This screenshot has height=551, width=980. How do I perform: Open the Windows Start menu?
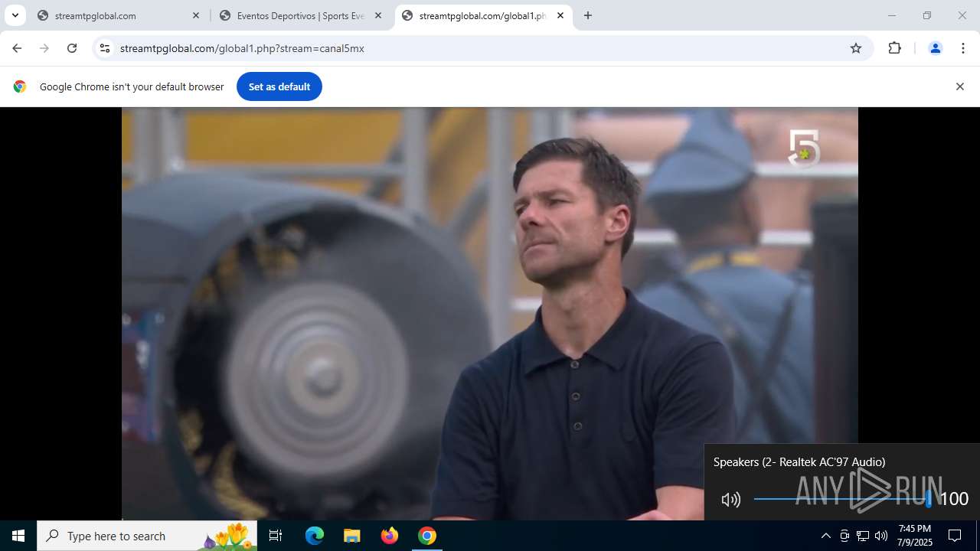pyautogui.click(x=18, y=536)
